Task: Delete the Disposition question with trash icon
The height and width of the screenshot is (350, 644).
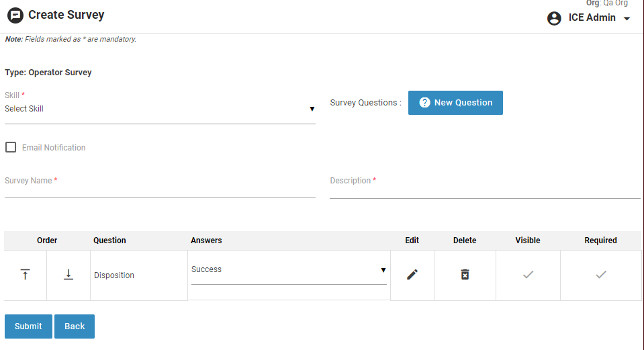Action: coord(465,275)
